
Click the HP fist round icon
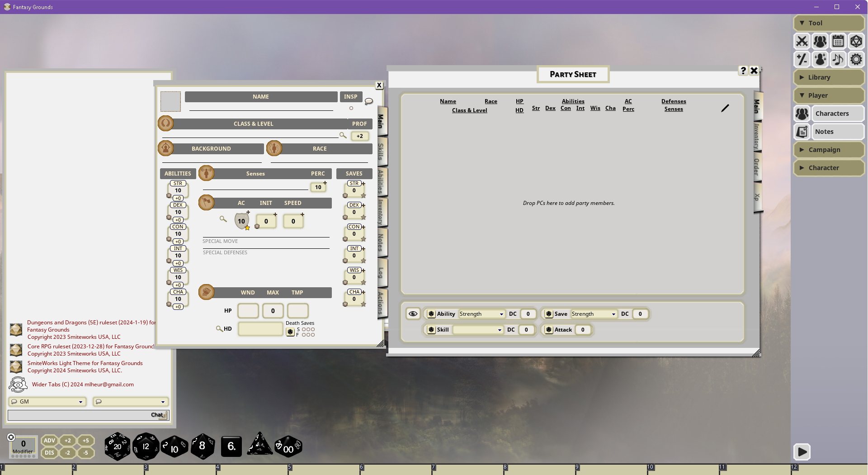206,292
